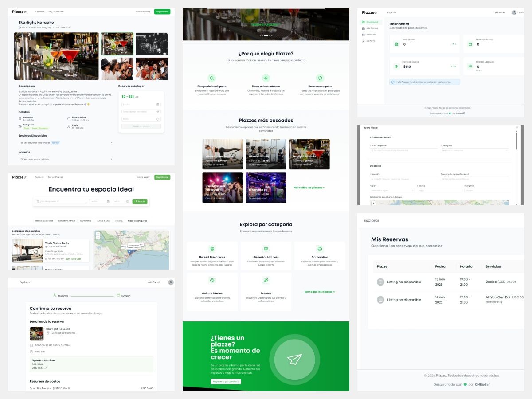The image size is (532, 399).
Task: Click the Corporativo category icon
Action: [320, 249]
